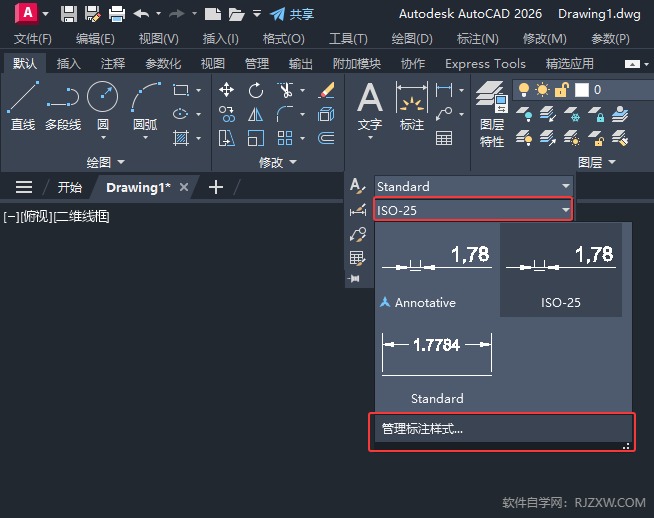Expand the 修改 panel flyout
The height and width of the screenshot is (518, 654).
click(x=278, y=162)
